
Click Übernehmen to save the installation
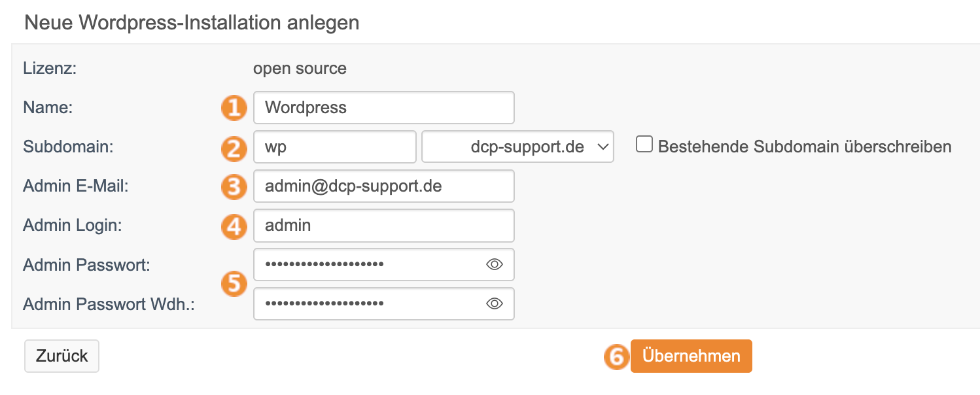[x=691, y=356]
